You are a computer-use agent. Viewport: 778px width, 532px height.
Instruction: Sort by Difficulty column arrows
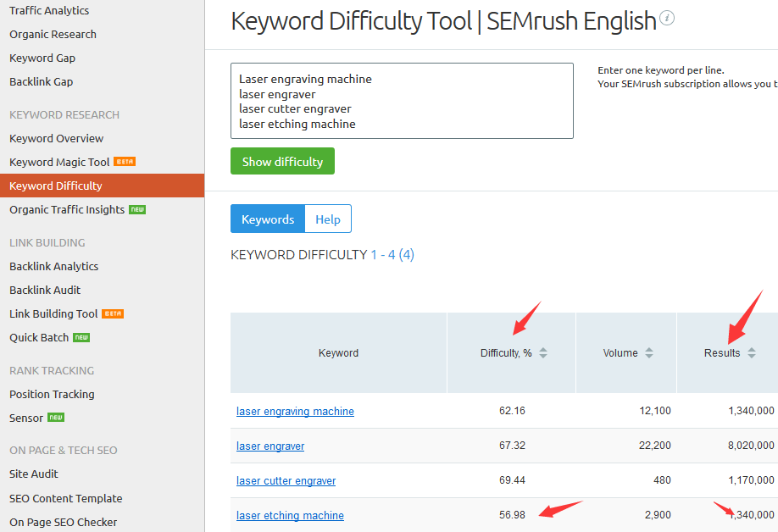pyautogui.click(x=543, y=353)
